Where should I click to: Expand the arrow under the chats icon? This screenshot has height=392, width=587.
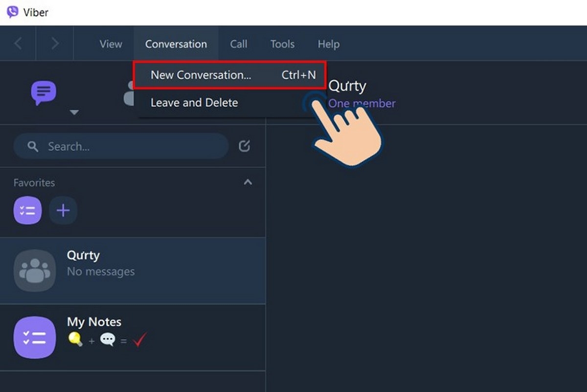(74, 112)
